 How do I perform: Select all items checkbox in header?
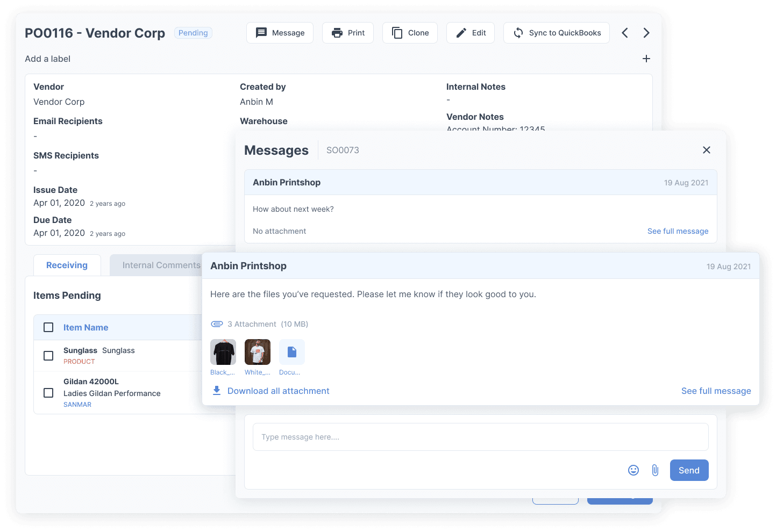48,327
